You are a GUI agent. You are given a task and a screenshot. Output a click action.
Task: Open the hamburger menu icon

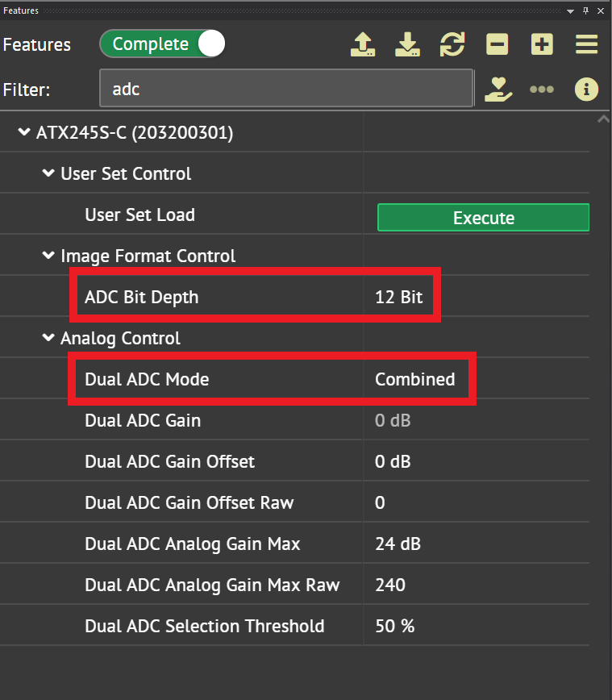click(587, 44)
